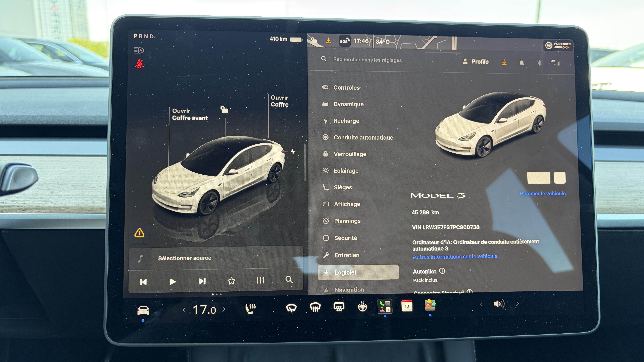Toggle the heated steering wheel icon
The width and height of the screenshot is (644, 362).
362,307
